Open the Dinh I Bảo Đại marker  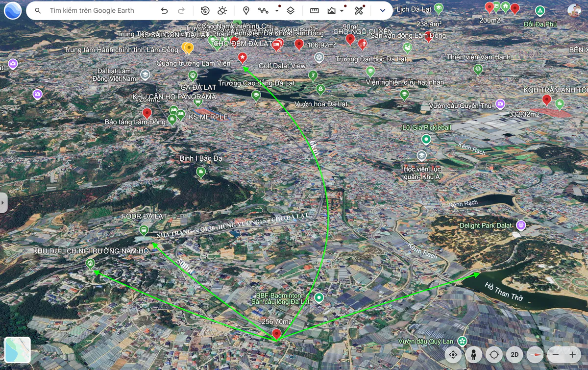[x=200, y=172]
